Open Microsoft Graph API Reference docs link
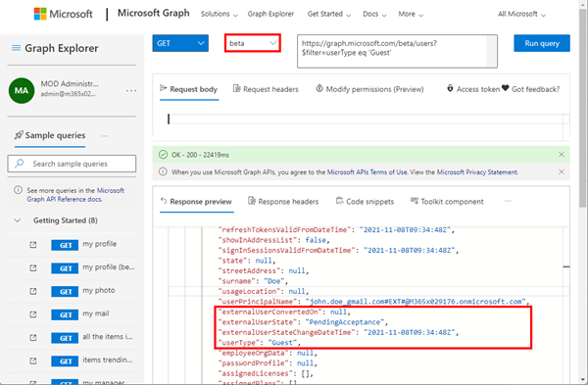Viewport: 588px width, 385px height. (75, 195)
